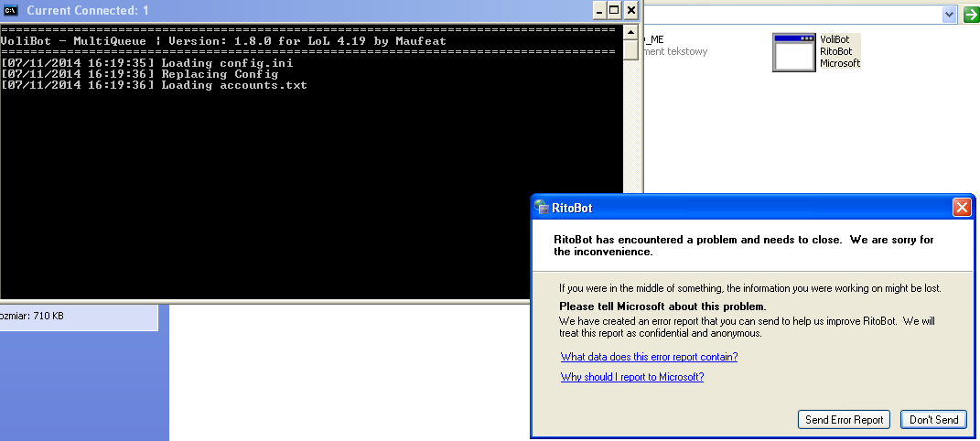Click the 'VoliBot RitoBot Microsoft' file label

840,51
